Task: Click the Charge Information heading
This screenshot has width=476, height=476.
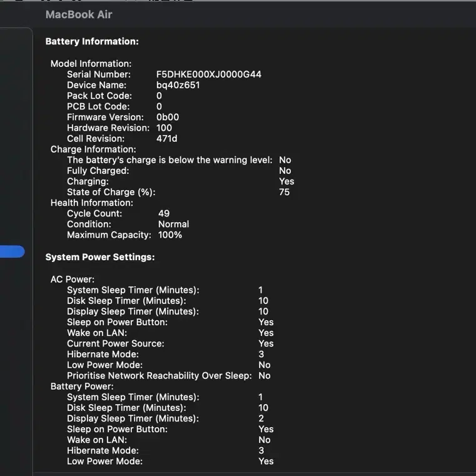Action: 93,149
